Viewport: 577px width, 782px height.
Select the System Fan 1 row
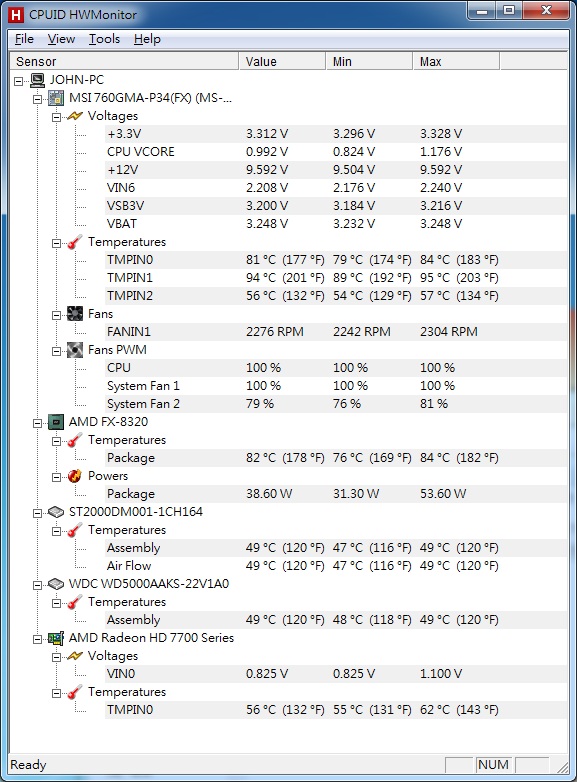[x=336, y=386]
